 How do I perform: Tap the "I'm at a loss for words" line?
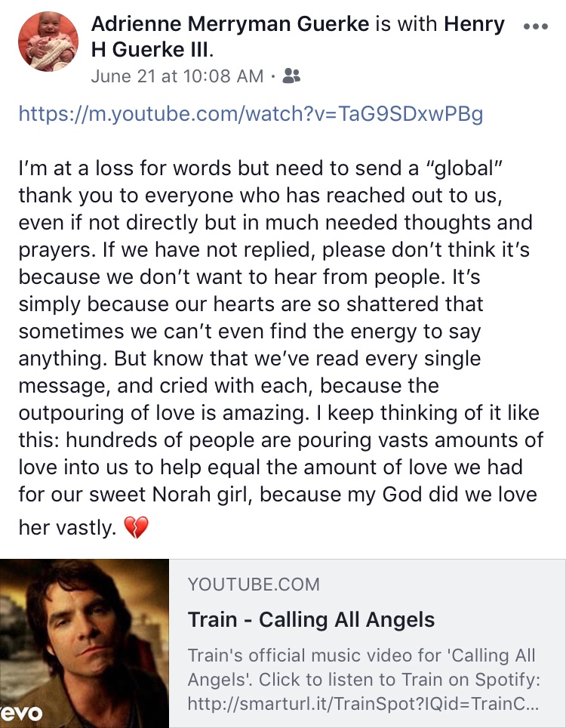pyautogui.click(x=151, y=169)
